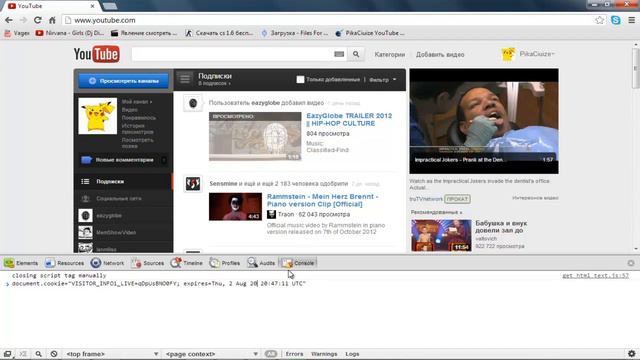Viewport: 640px width, 360px height.
Task: Select Новые комментарии in the sidebar
Action: (123, 160)
